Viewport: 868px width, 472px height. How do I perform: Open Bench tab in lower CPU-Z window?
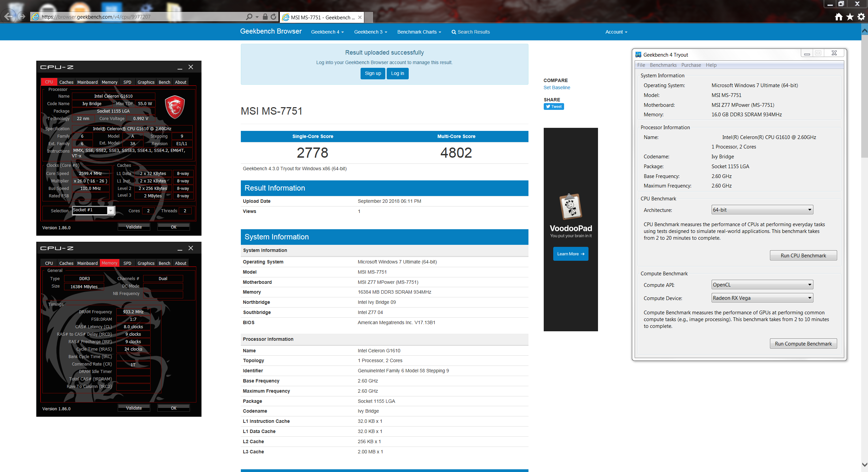(x=165, y=263)
